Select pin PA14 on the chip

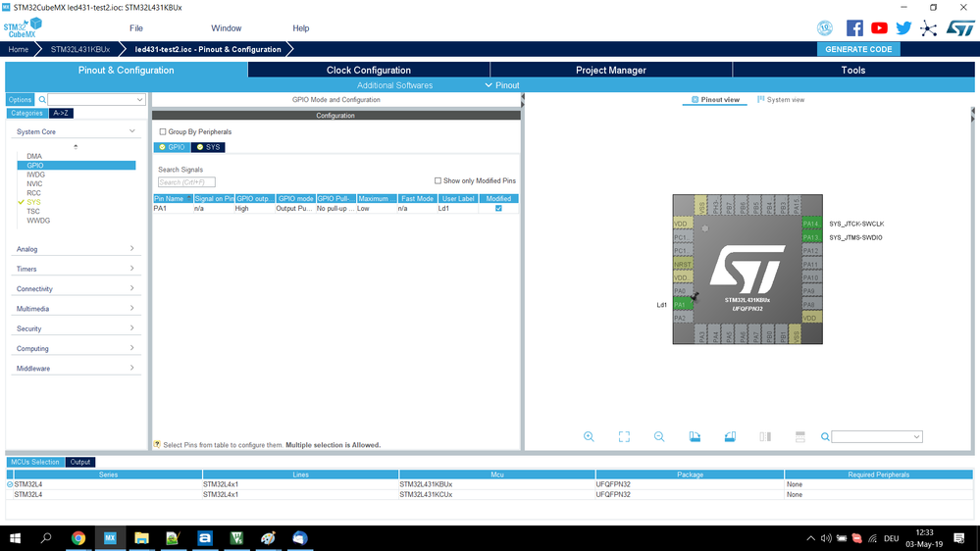click(x=811, y=224)
